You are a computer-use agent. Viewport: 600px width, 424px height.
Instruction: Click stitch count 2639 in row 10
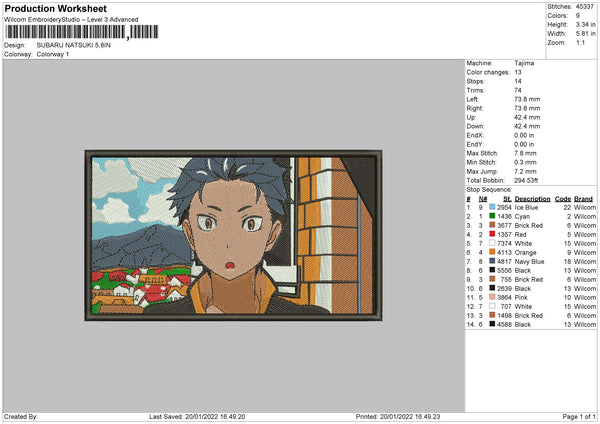(x=504, y=289)
